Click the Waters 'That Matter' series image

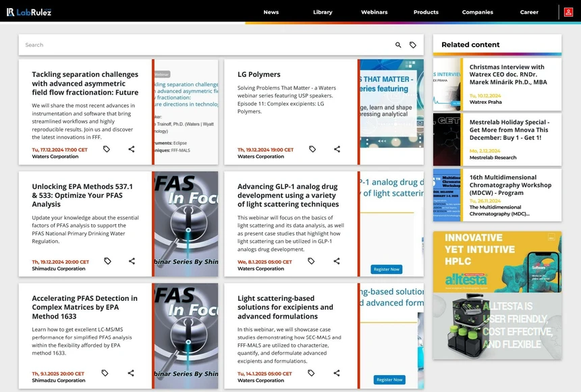click(x=392, y=104)
